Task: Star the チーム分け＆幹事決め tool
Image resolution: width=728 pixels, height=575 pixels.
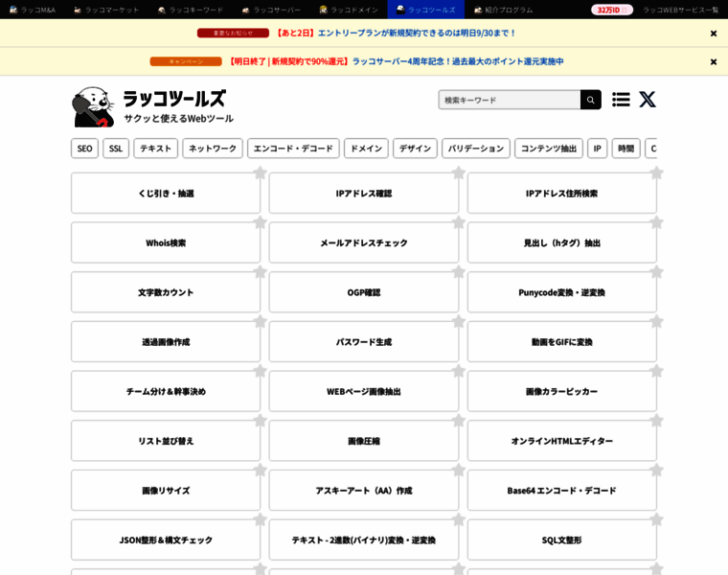Action: (260, 372)
